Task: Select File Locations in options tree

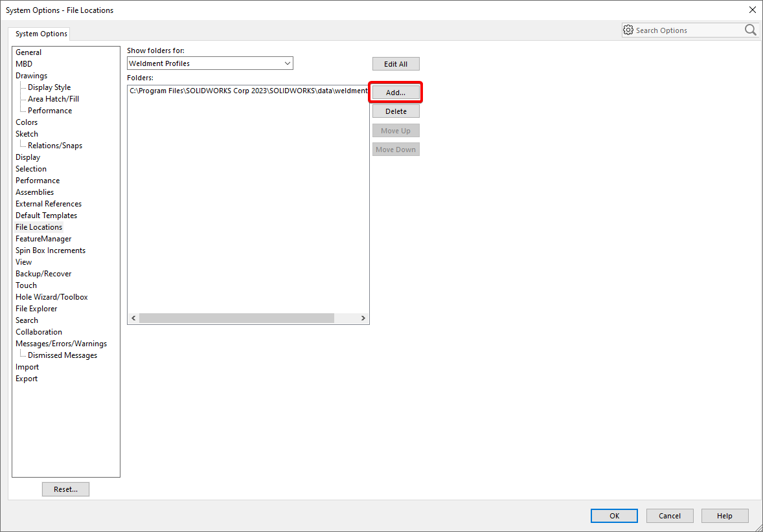Action: 39,227
